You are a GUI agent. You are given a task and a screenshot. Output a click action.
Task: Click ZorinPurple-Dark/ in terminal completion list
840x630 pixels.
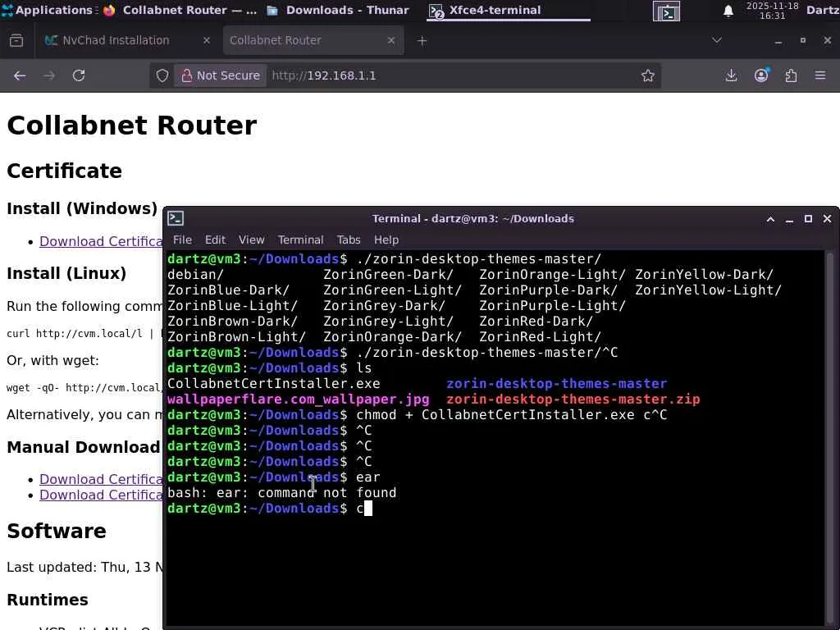click(548, 290)
